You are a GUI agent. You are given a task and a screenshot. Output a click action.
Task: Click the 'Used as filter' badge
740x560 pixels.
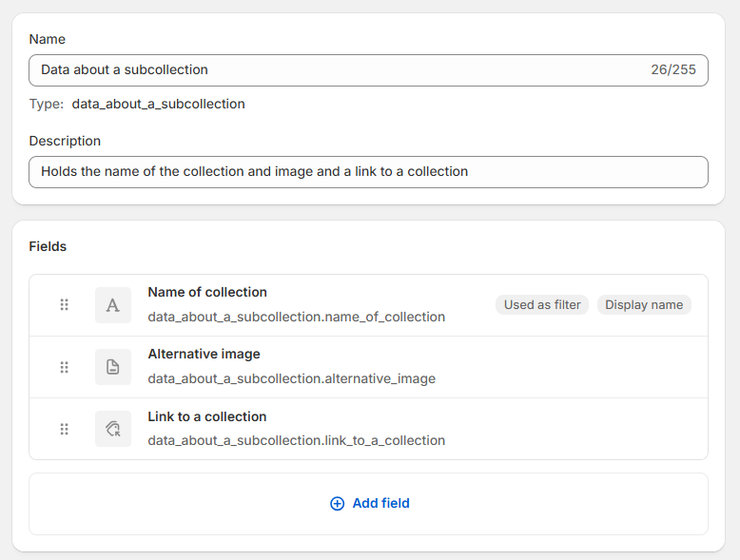[542, 305]
